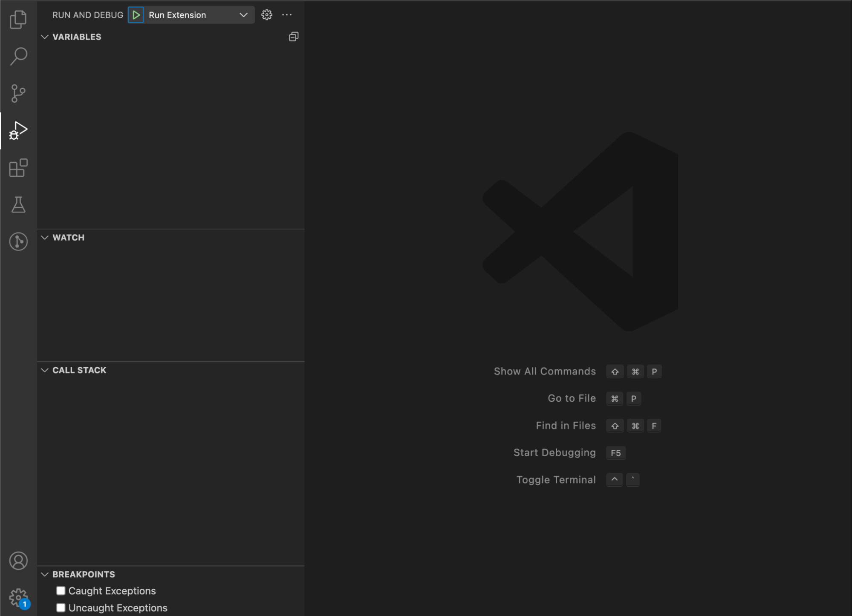Click the Show All Commands shortcut link

[544, 371]
